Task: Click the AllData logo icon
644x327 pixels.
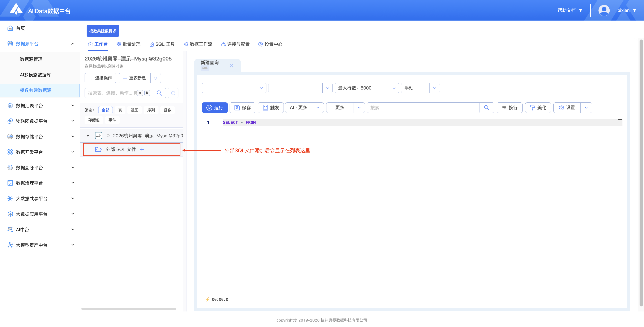Action: tap(16, 9)
